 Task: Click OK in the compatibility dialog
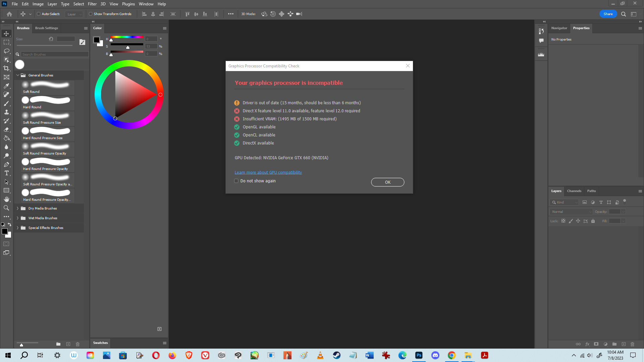click(x=388, y=182)
